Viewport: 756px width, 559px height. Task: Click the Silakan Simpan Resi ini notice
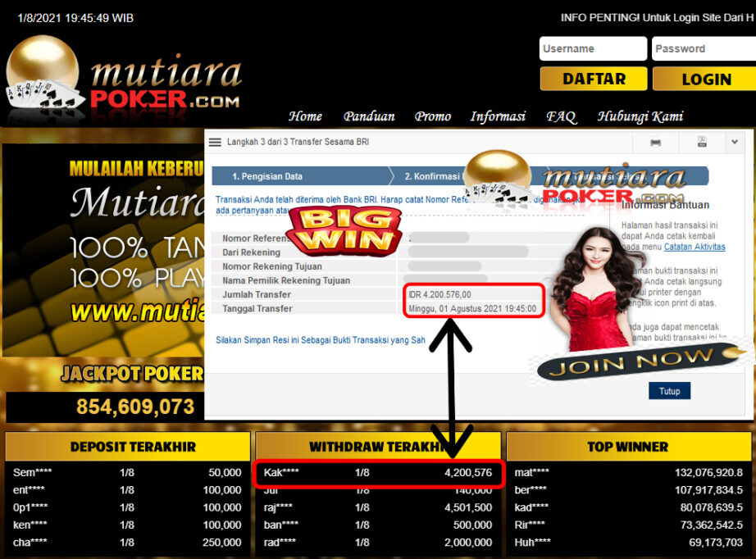pos(320,340)
